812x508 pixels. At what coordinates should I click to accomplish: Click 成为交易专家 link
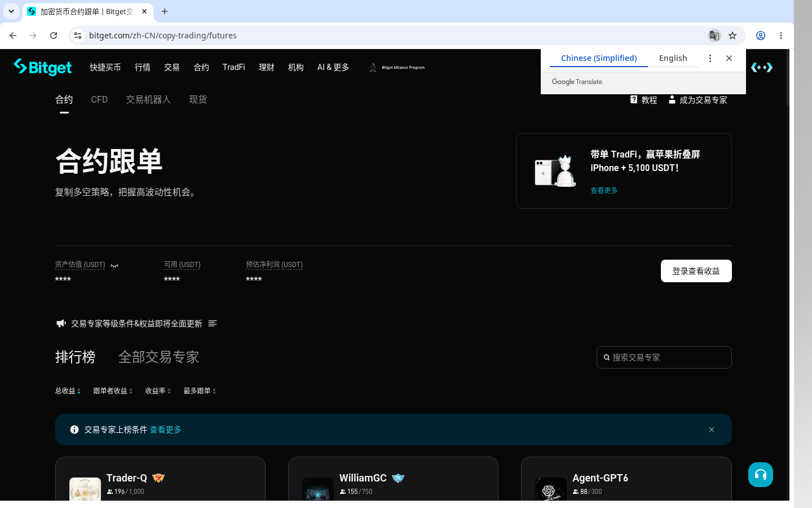tap(703, 100)
